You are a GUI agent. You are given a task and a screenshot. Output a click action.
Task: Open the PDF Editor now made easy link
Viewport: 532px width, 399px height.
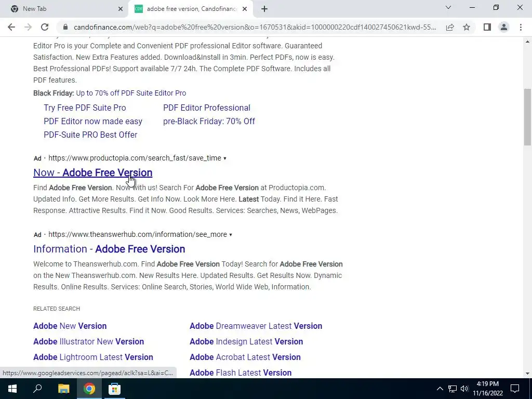pos(93,121)
